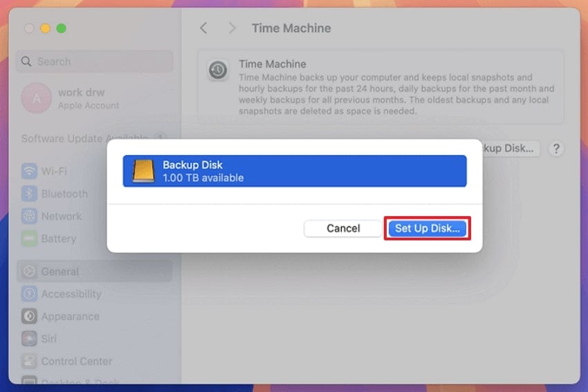Select General in the sidebar
Screen dimensions: 588x392
pos(95,271)
